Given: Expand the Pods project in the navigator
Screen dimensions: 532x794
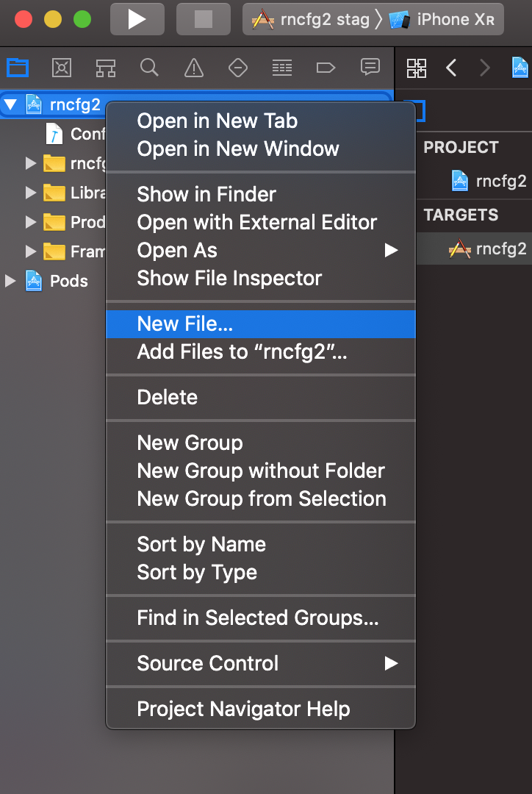Looking at the screenshot, I should pyautogui.click(x=10, y=281).
